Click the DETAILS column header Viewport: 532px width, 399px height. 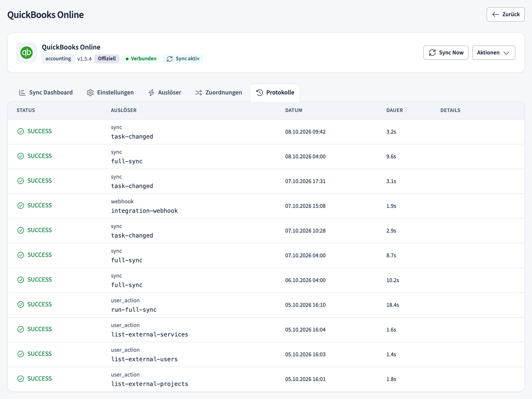(450, 110)
